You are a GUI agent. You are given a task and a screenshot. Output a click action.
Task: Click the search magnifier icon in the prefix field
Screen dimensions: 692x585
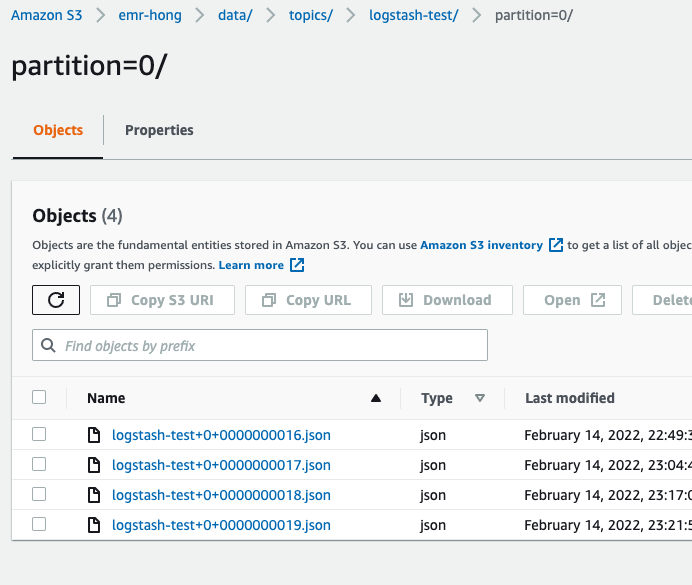point(48,345)
